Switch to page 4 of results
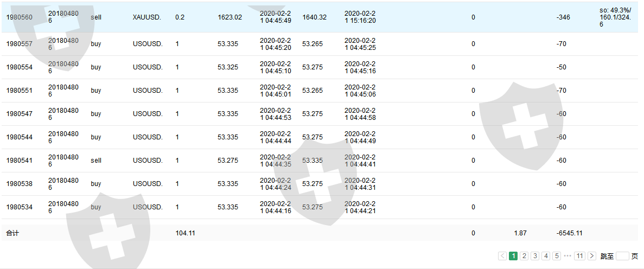The width and height of the screenshot is (644, 269). coord(546,256)
